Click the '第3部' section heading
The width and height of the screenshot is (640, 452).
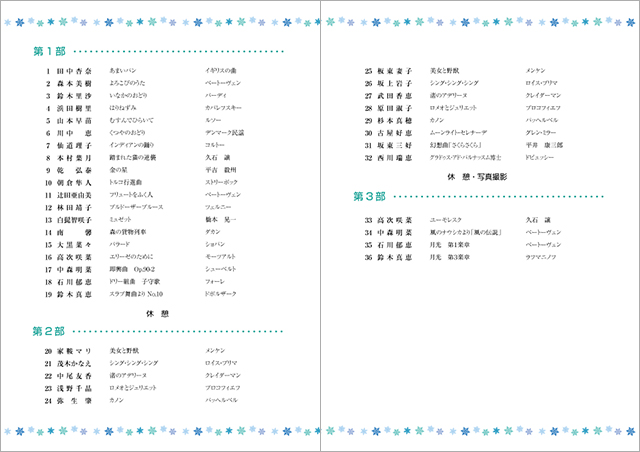click(x=369, y=196)
